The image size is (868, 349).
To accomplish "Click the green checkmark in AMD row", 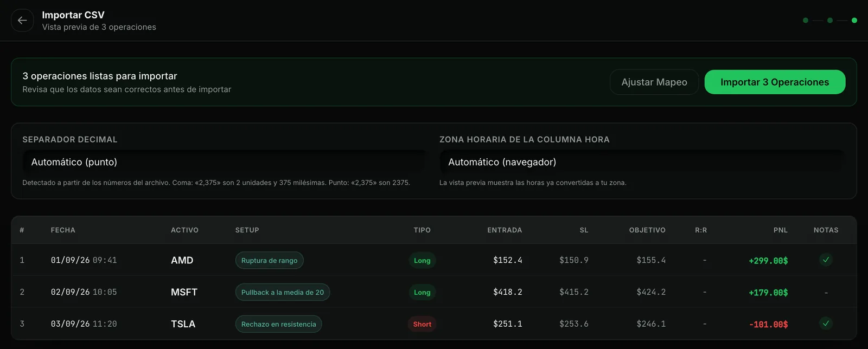I will [826, 260].
